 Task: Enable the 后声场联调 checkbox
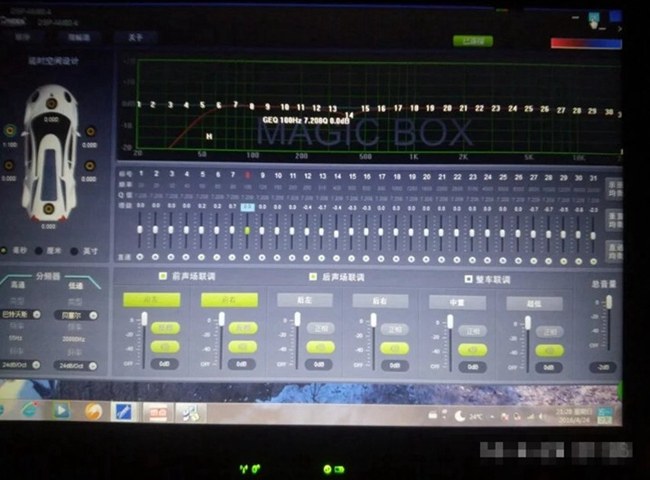313,276
